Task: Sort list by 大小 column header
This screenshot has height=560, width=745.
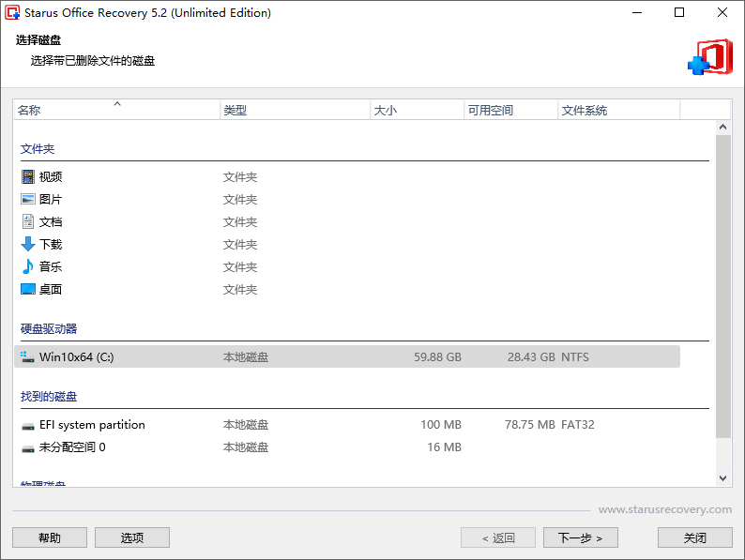Action: click(417, 110)
